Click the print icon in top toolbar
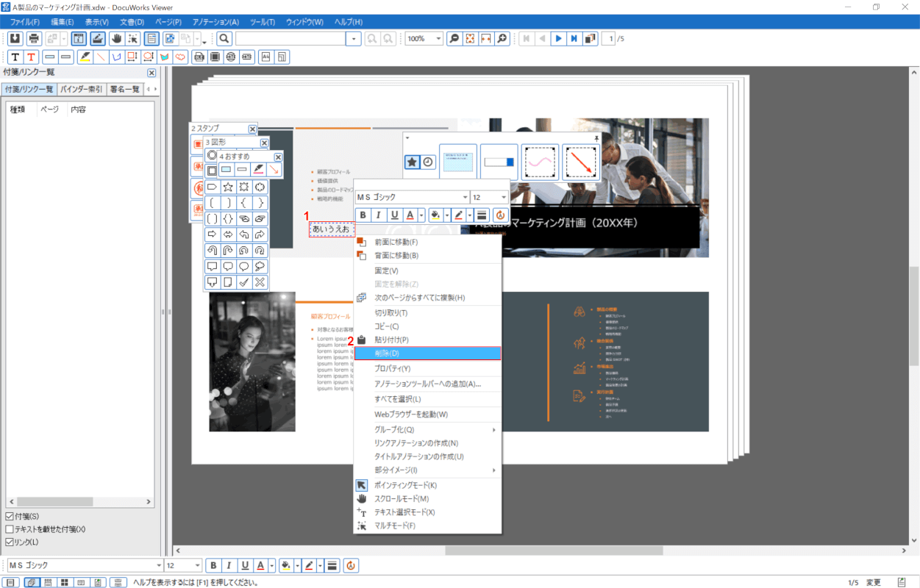The image size is (920, 588). point(33,38)
